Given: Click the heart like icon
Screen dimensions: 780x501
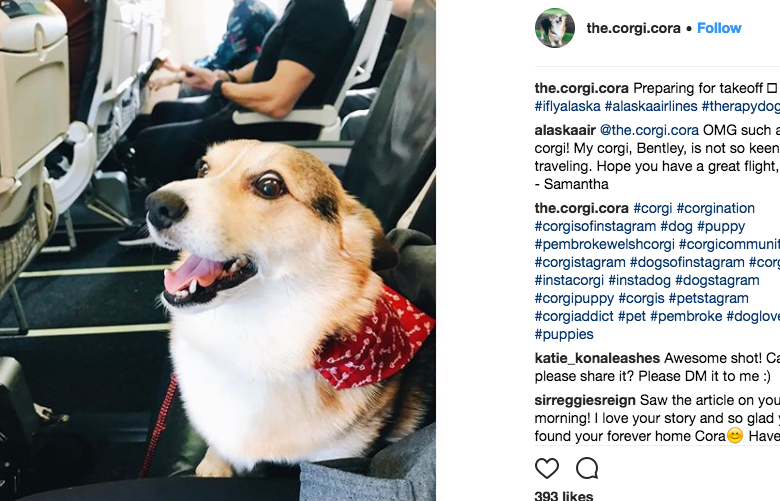Looking at the screenshot, I should point(547,468).
